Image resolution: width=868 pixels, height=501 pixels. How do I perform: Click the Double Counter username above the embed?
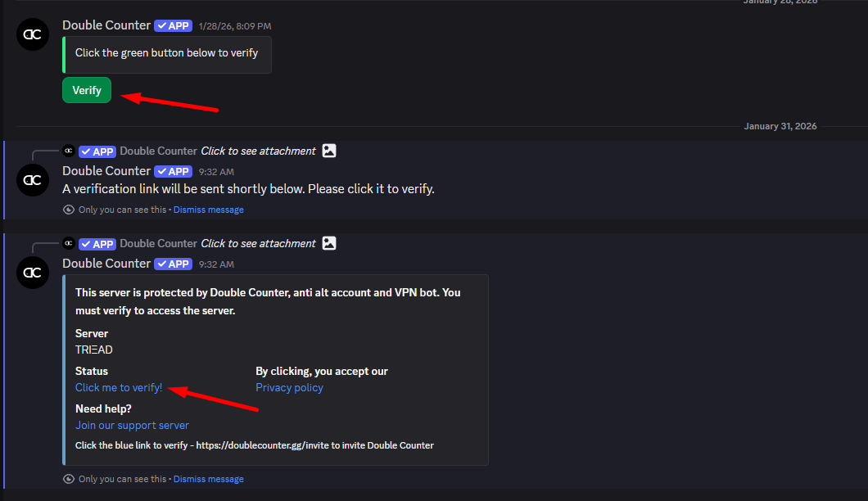106,264
